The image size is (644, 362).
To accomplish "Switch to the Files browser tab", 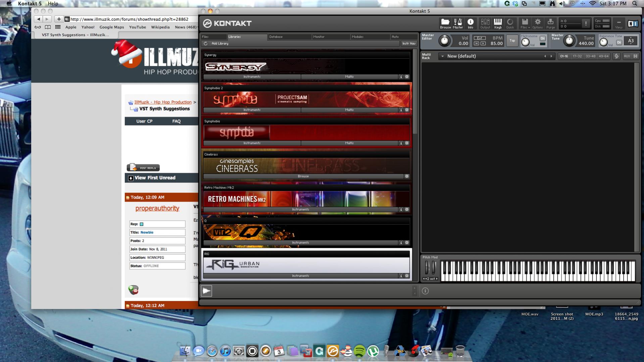I will coord(213,37).
